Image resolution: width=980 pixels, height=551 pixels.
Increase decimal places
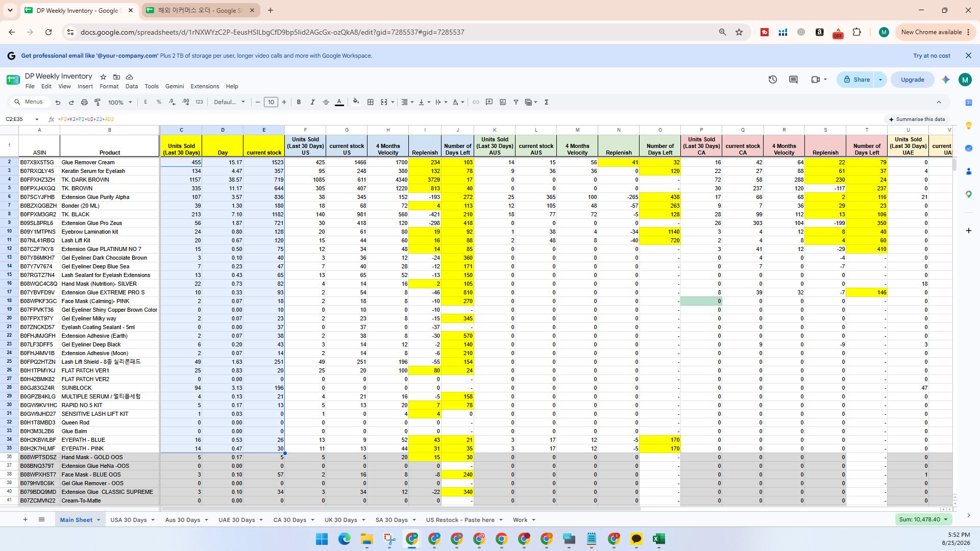pyautogui.click(x=185, y=102)
